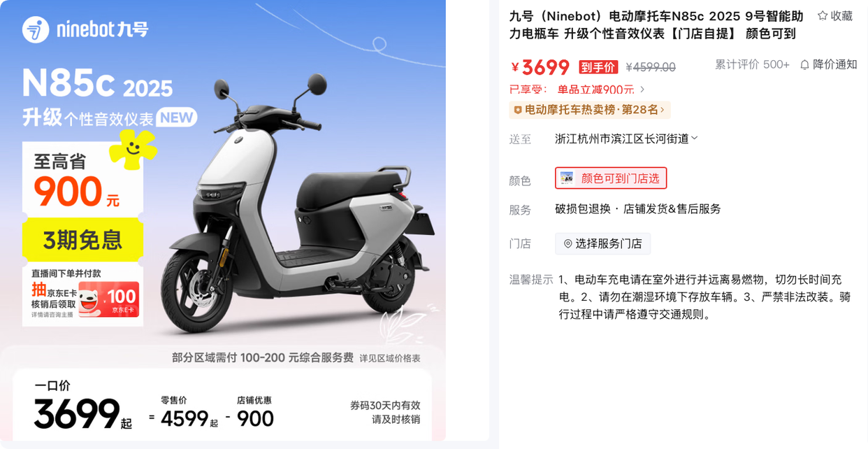
Task: Click the NEW badge next to 个性音效仪表
Action: (176, 117)
